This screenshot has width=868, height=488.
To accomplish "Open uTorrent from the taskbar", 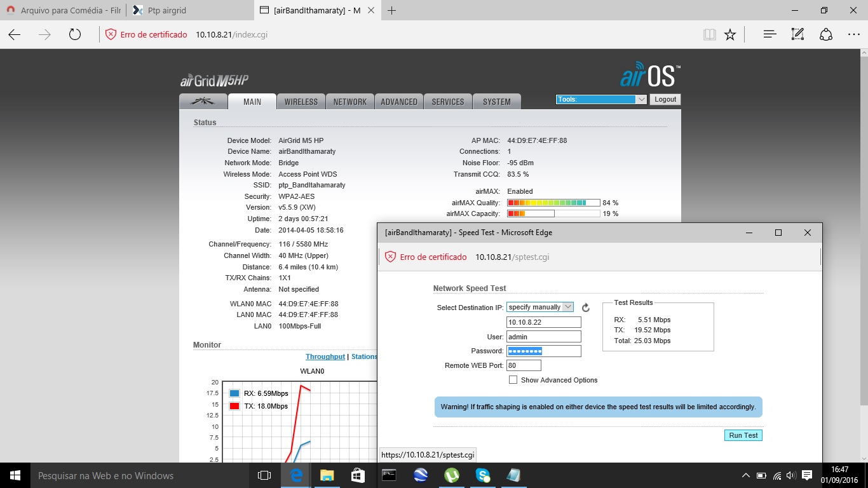I will coord(451,475).
